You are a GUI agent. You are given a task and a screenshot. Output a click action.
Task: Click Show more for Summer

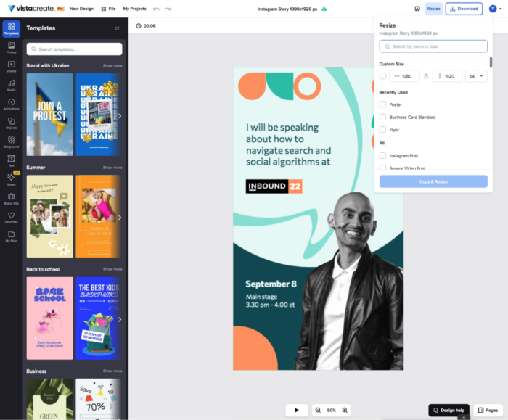point(112,168)
